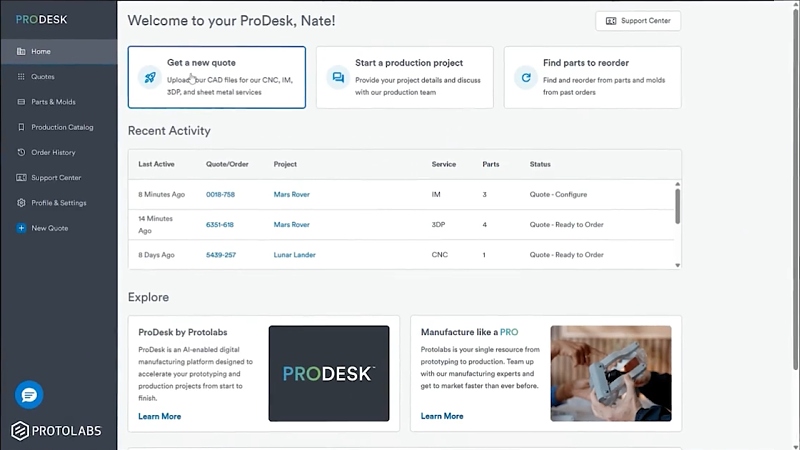The image size is (800, 450).
Task: Click the Manufacture like a PRO photo
Action: click(611, 373)
